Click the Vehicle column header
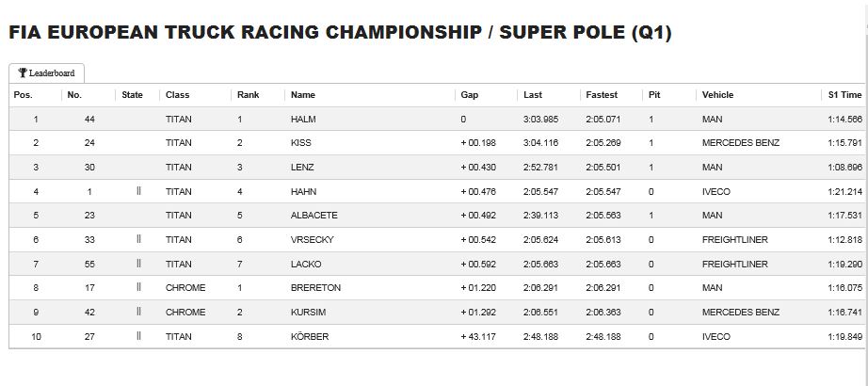 pyautogui.click(x=717, y=95)
